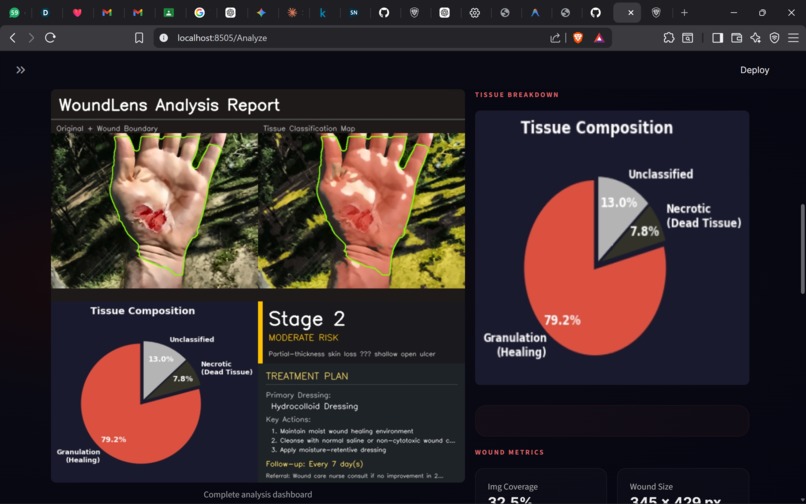This screenshot has height=504, width=806.
Task: Click the 'Hydrocolloid Dressing' text
Action: [x=315, y=406]
